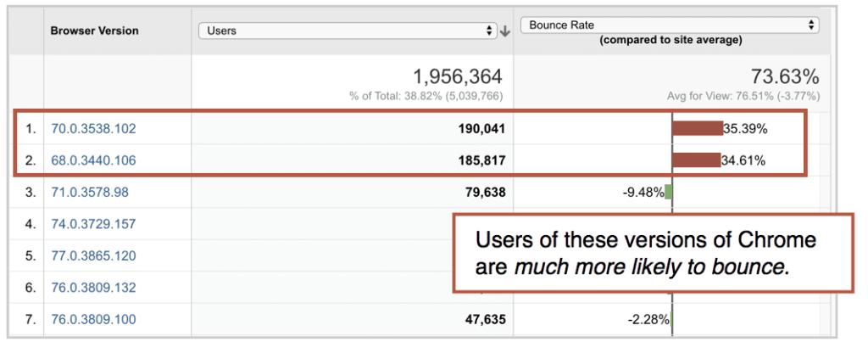Click the 79,638 users value
Screen dimensions: 868x342
coord(483,193)
